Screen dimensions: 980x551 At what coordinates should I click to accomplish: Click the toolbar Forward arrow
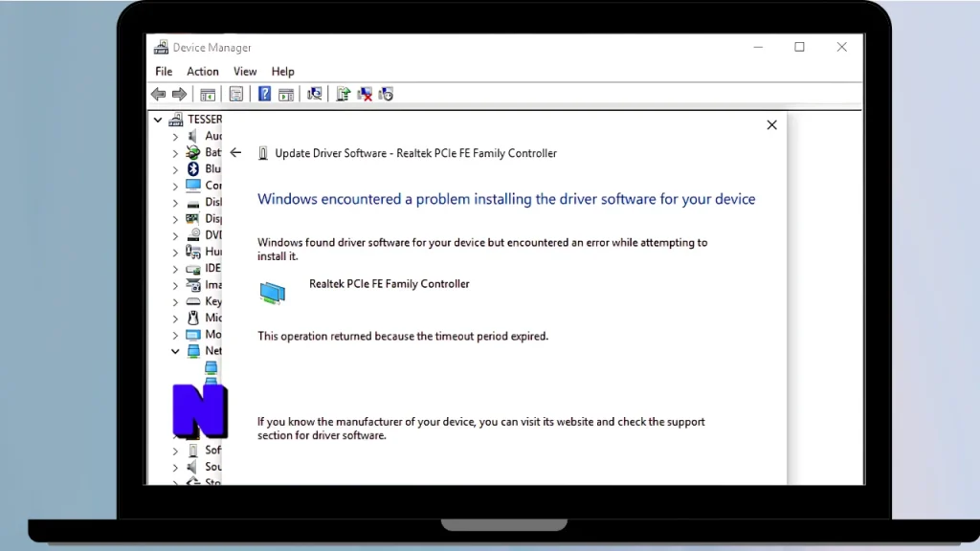(x=179, y=95)
